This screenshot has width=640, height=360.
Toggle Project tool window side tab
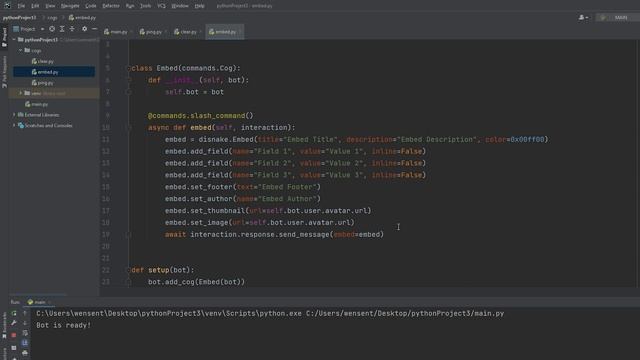tap(4, 38)
